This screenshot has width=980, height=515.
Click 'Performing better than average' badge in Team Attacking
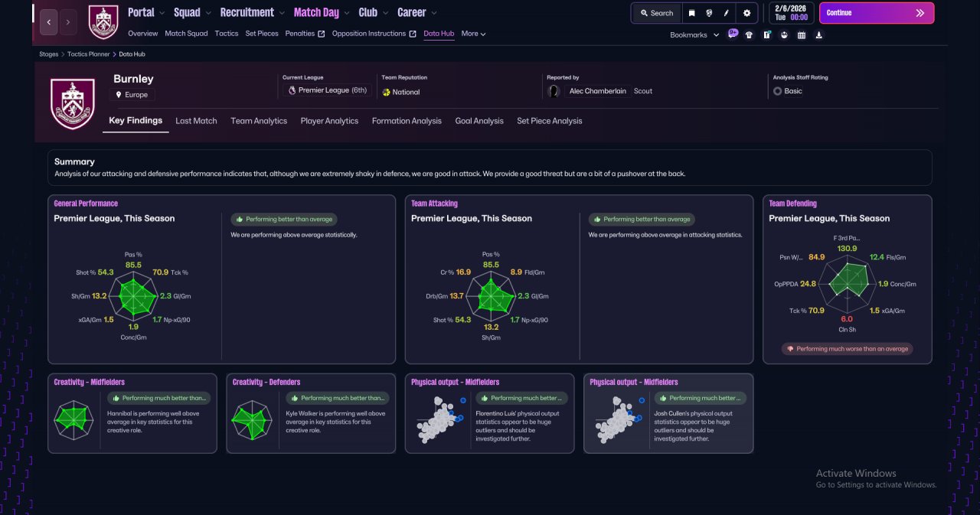coord(642,219)
